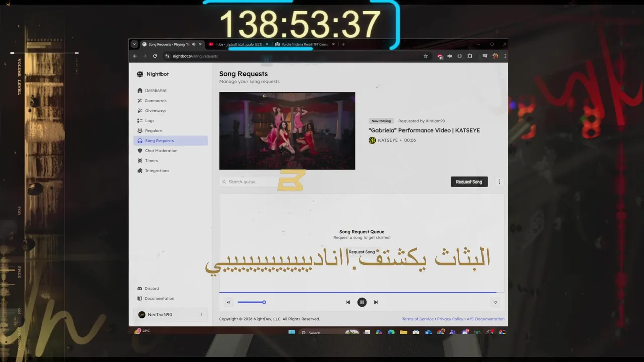Open Microsoft Edge from the taskbar
Image resolution: width=644 pixels, height=362 pixels.
pyautogui.click(x=391, y=332)
